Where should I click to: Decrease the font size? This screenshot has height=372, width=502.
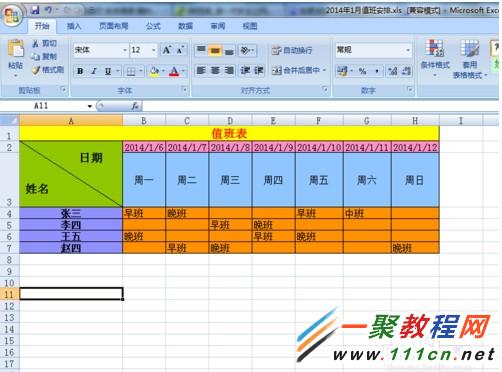pyautogui.click(x=180, y=50)
